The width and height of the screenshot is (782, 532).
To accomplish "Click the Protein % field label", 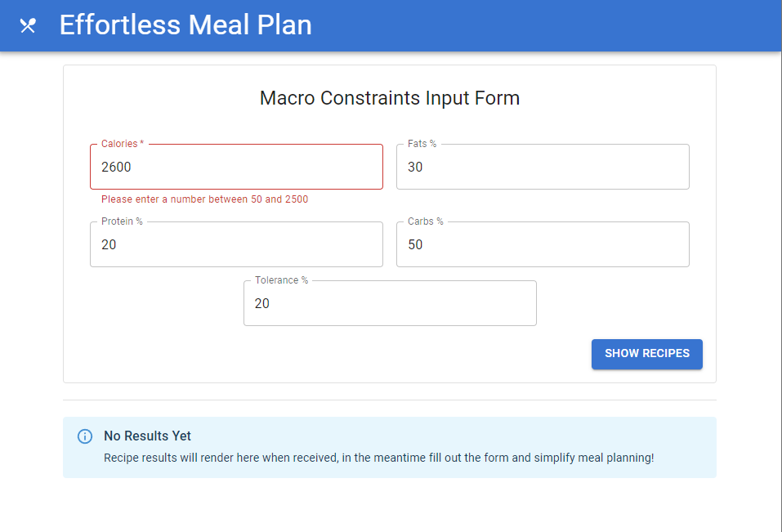I will [122, 221].
